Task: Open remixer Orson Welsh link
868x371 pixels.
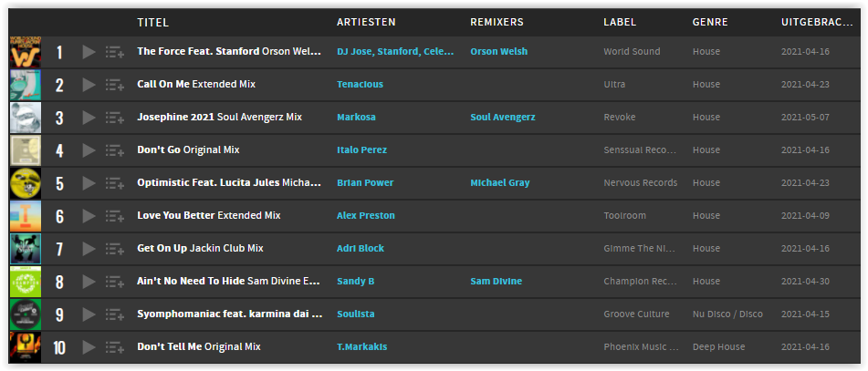Action: point(498,51)
